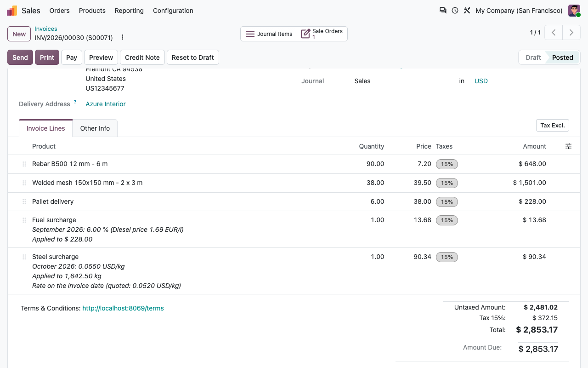Open the Orders menu
Screen dimensions: 588x368
(x=60, y=11)
